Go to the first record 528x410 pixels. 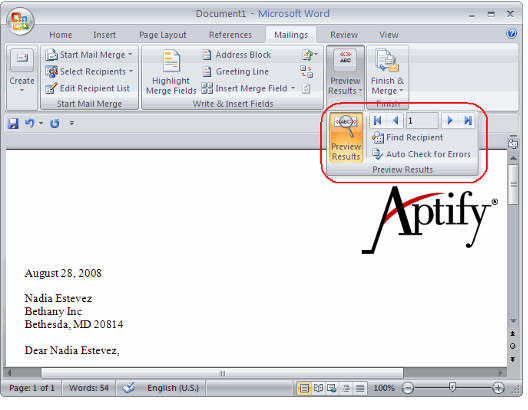pos(377,121)
